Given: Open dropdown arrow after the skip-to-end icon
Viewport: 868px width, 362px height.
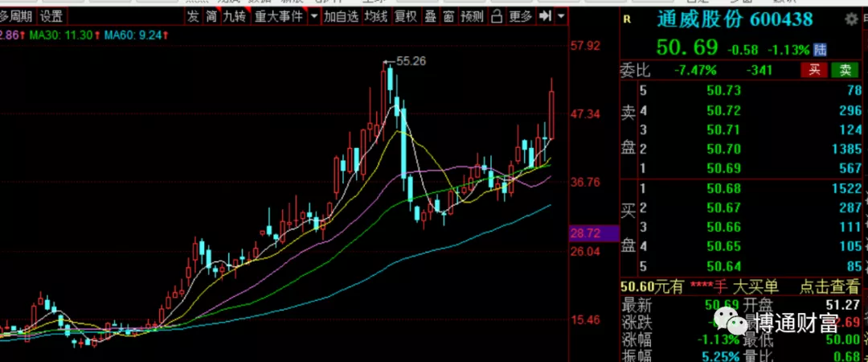Looking at the screenshot, I should pyautogui.click(x=562, y=17).
